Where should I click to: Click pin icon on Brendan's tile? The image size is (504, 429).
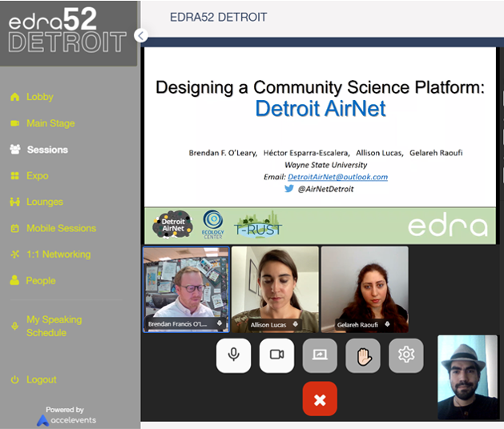[x=220, y=323]
